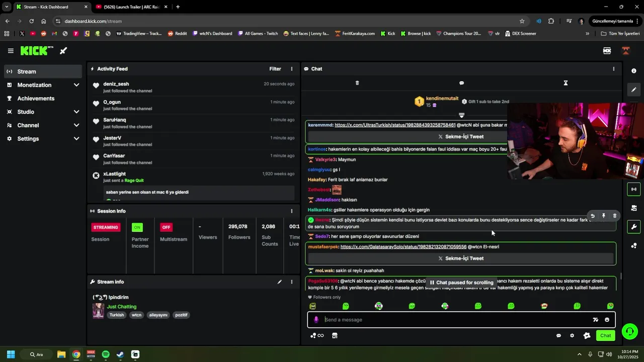Screen dimensions: 644x362
Task: Click the badge icon left of Chat button
Action: [587, 335]
